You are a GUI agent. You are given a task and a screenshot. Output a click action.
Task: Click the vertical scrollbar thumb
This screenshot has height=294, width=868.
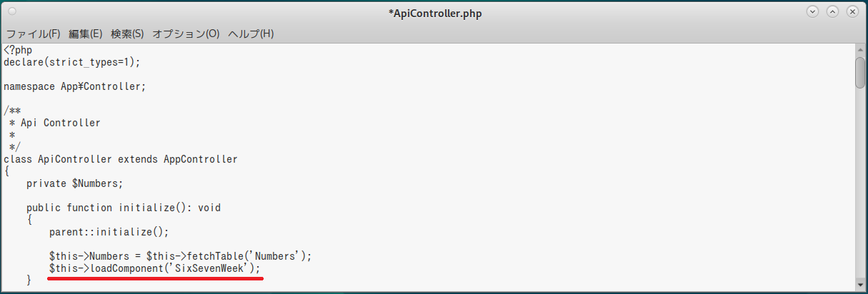point(860,73)
